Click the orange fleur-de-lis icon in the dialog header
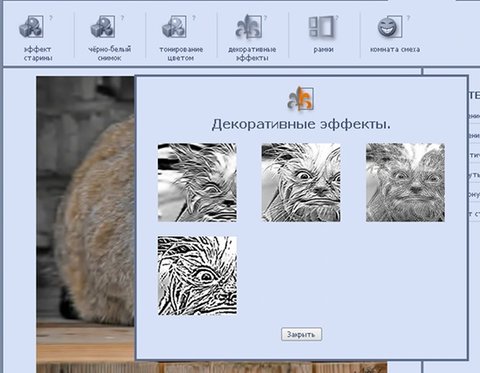The image size is (480, 373). click(x=300, y=99)
